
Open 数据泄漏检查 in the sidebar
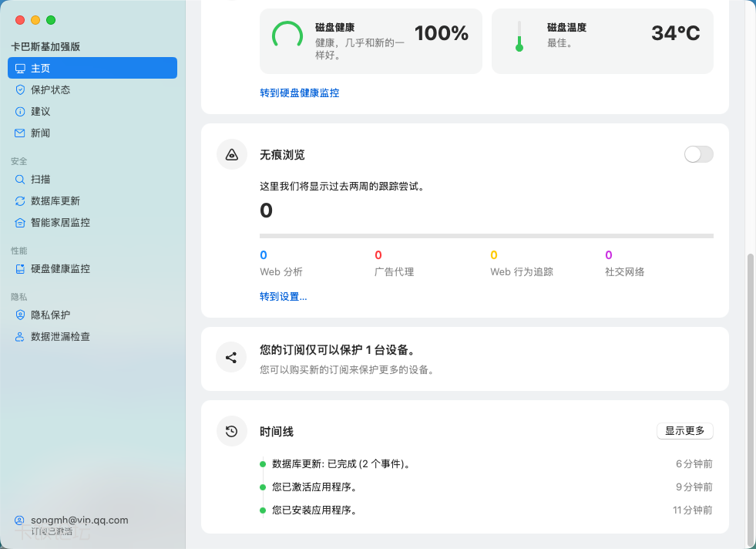[60, 336]
